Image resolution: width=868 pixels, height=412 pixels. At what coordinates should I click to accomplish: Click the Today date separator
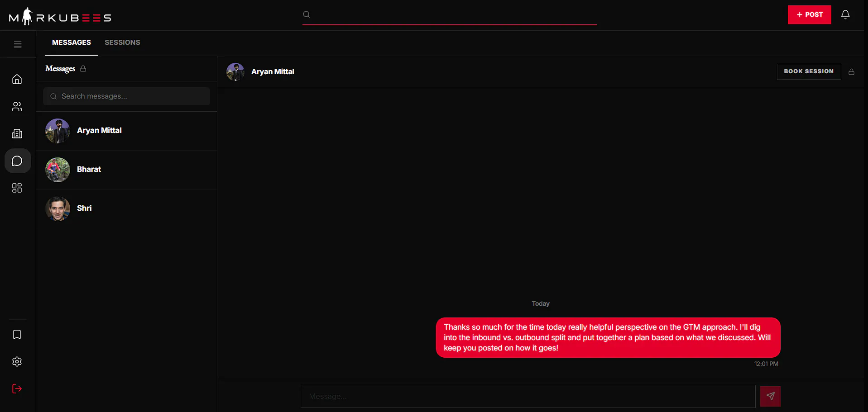point(541,303)
